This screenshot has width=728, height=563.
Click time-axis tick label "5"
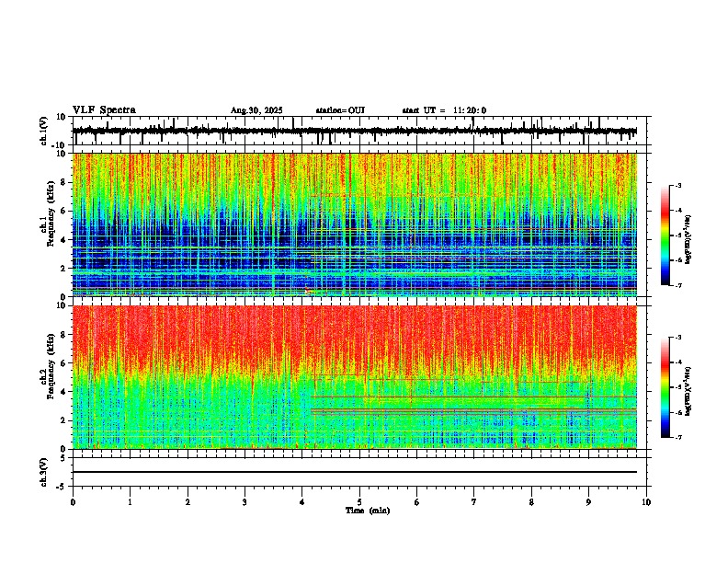(359, 502)
